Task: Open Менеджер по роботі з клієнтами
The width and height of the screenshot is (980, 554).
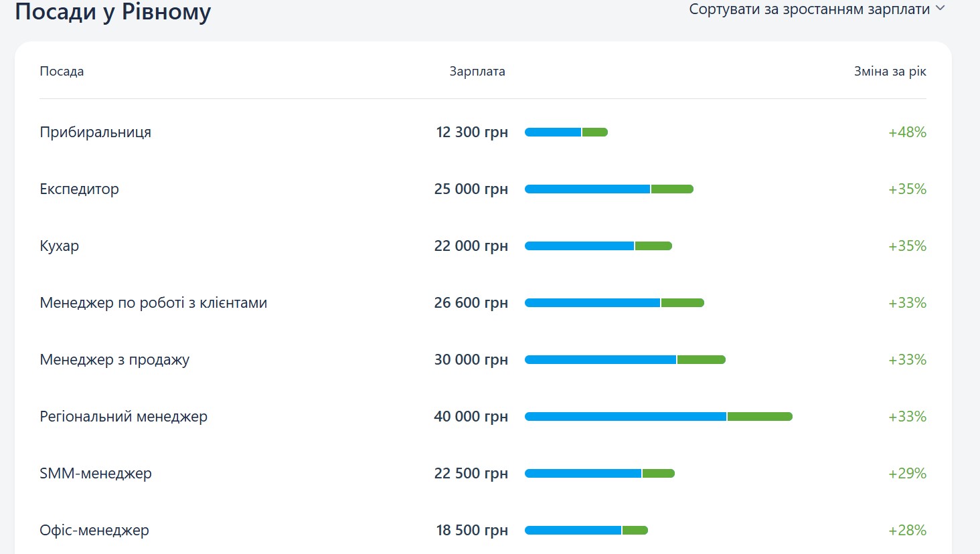Action: pos(153,303)
